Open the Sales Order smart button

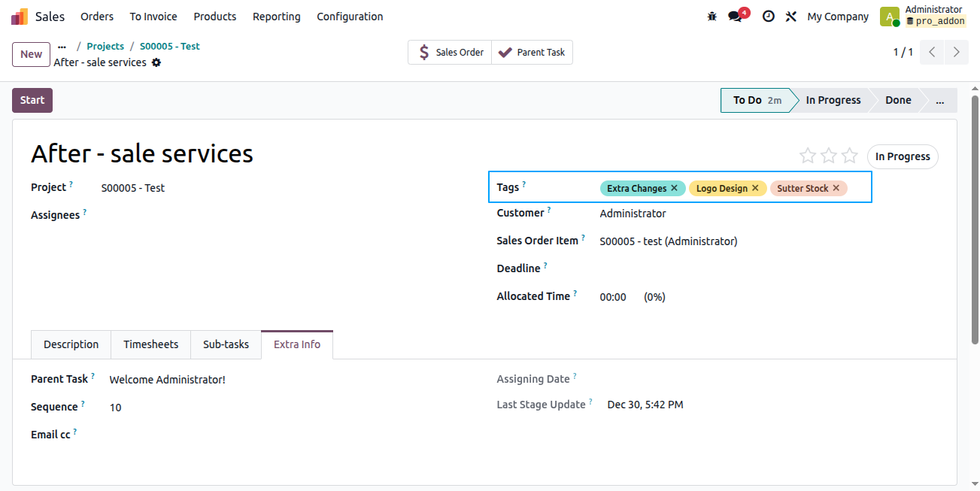pyautogui.click(x=450, y=52)
